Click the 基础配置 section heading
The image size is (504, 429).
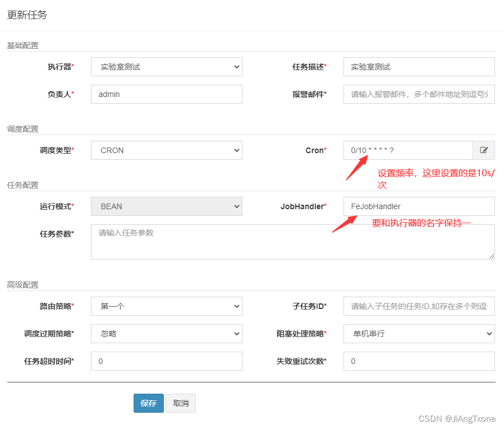point(23,45)
